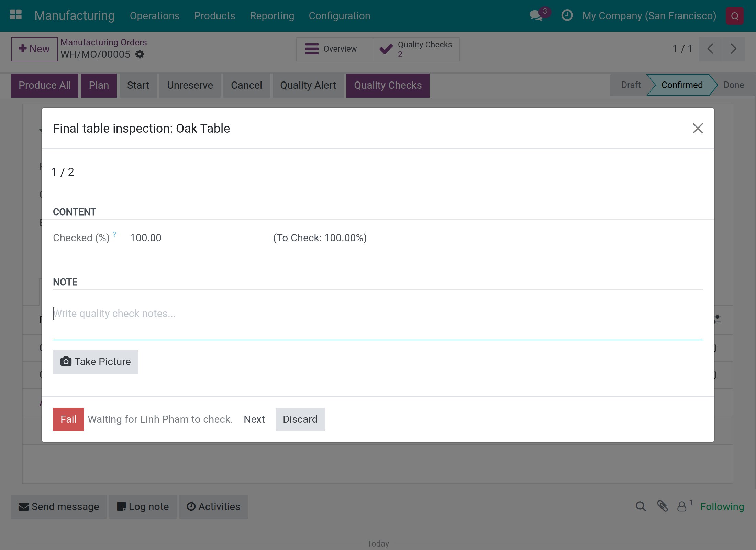Screen dimensions: 756x550
Task: Open the Operations menu
Action: pyautogui.click(x=155, y=16)
